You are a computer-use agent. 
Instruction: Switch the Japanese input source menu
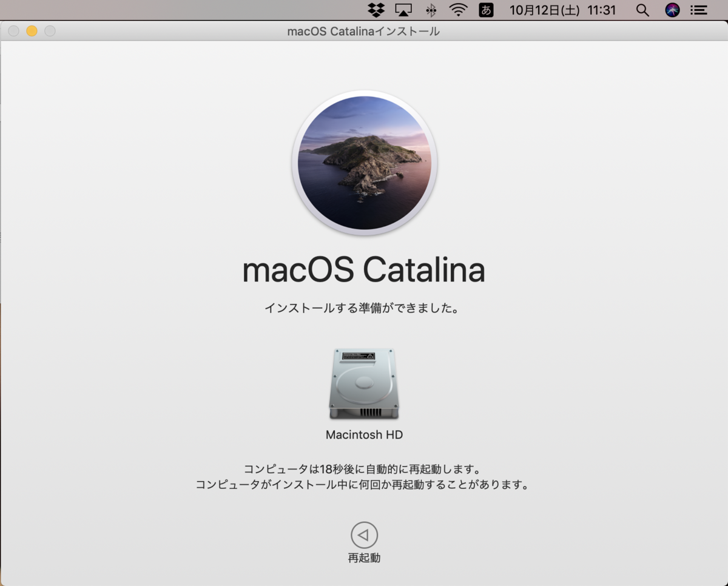(x=486, y=10)
